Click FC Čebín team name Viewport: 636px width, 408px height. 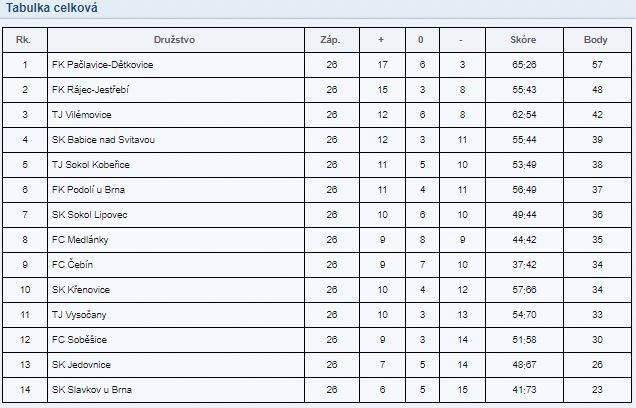[x=72, y=264]
